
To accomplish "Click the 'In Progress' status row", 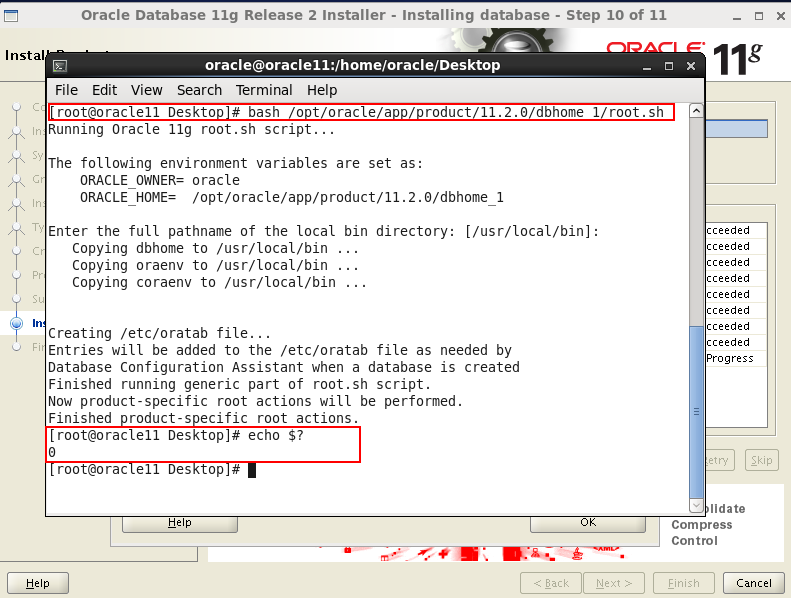I will pyautogui.click(x=736, y=358).
